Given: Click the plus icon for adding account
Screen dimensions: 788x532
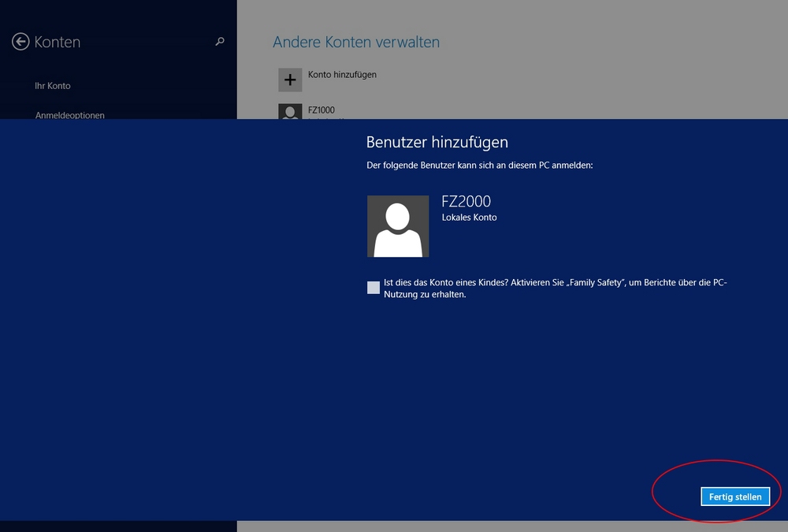Looking at the screenshot, I should point(290,80).
